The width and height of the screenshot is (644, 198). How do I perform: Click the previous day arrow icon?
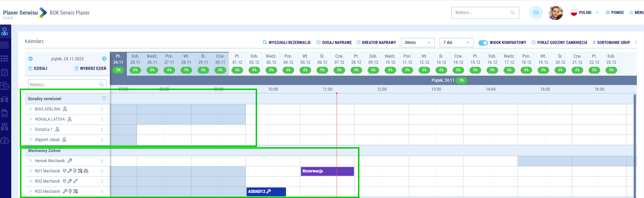pos(30,59)
